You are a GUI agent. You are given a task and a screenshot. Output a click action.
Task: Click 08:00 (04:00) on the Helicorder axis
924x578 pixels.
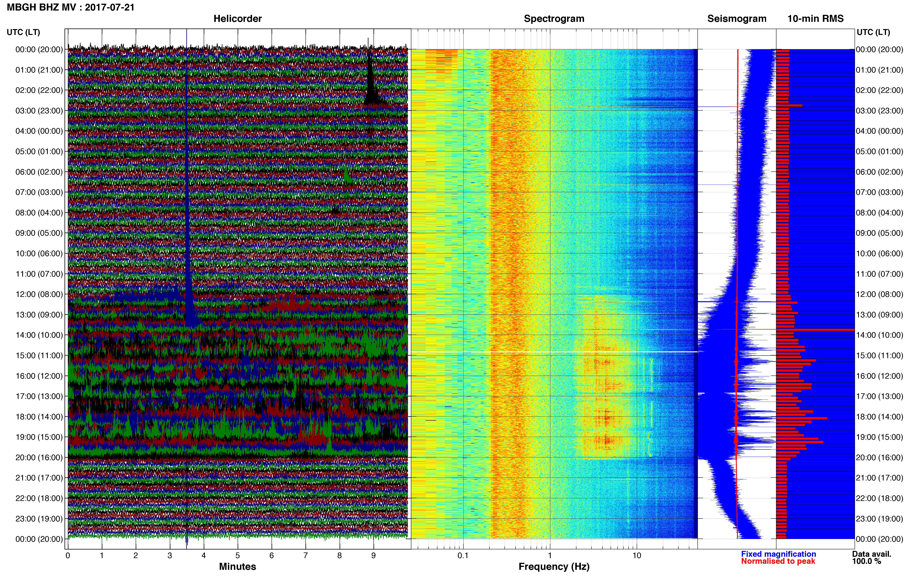(x=39, y=213)
